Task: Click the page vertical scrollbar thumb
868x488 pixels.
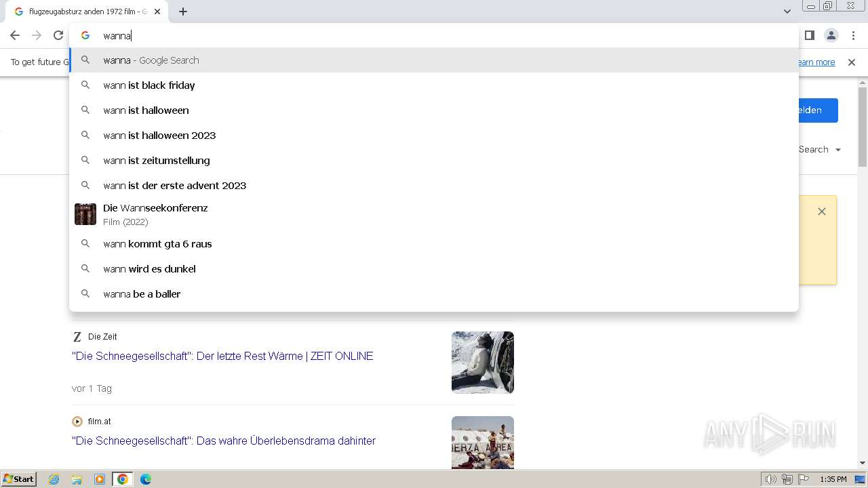Action: (863, 127)
